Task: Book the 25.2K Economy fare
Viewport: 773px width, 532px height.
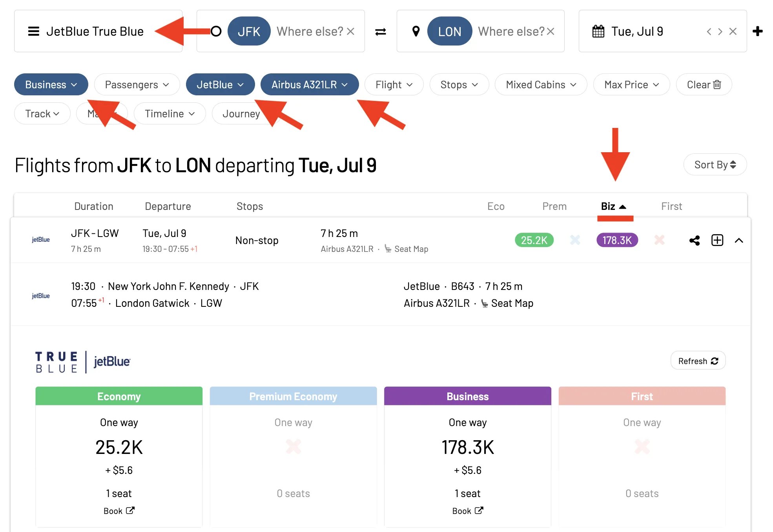Action: [x=119, y=511]
